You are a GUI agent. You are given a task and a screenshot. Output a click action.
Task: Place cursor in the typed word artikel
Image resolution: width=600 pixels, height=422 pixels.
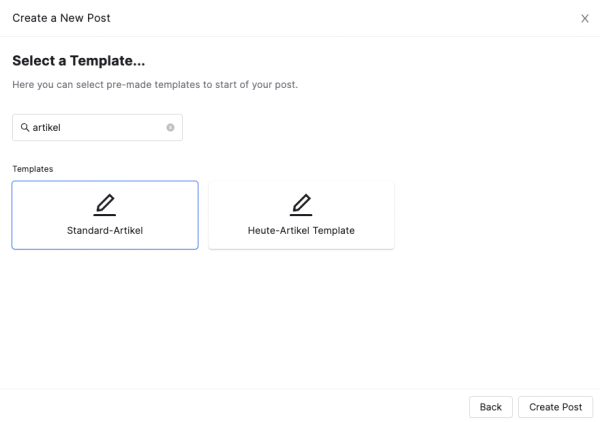click(x=47, y=128)
